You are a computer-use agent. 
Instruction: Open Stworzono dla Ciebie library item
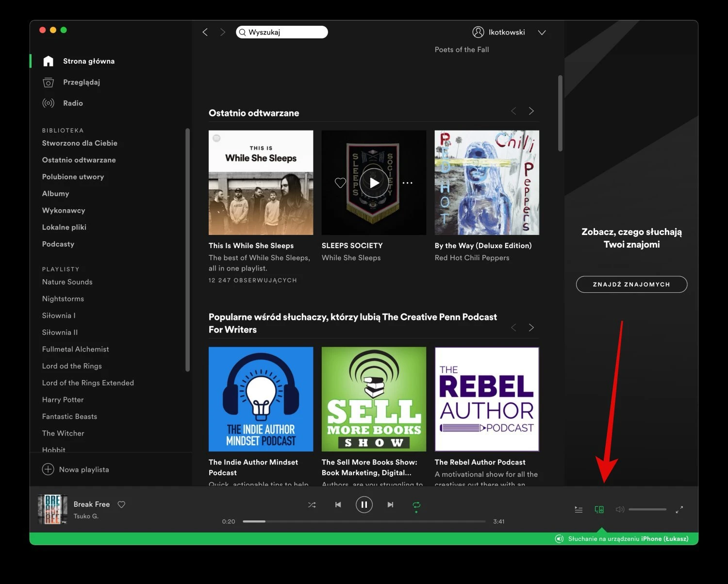click(80, 143)
